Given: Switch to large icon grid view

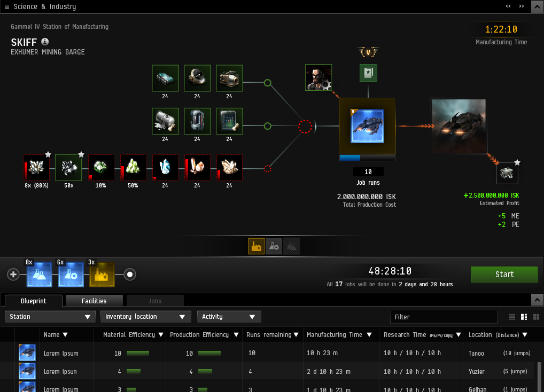Looking at the screenshot, I should click(536, 317).
